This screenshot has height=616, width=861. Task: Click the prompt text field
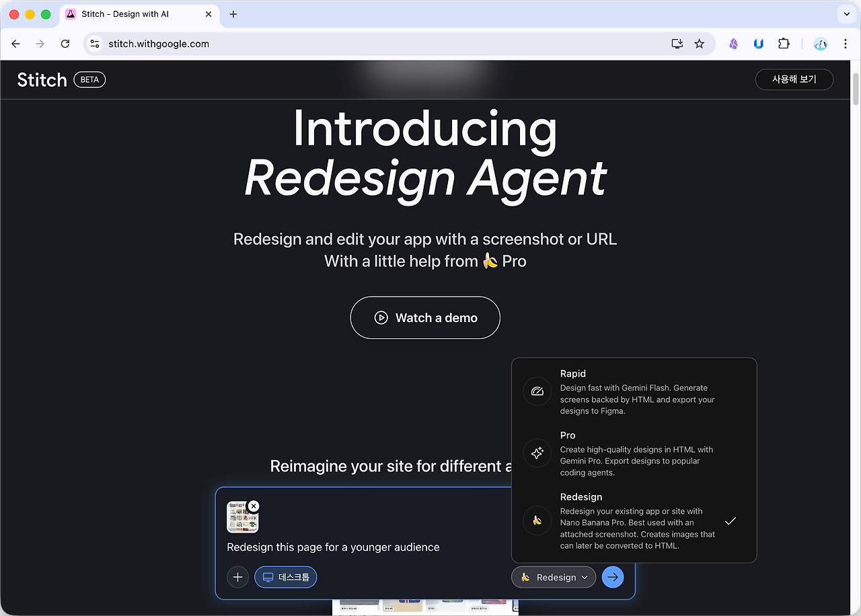[x=333, y=547]
